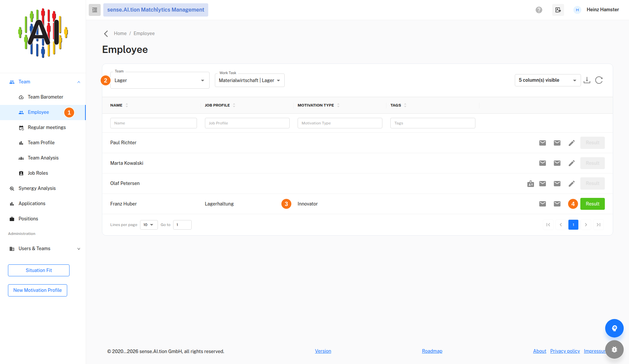Open the gray bug report floating button
This screenshot has width=629, height=364.
[614, 349]
